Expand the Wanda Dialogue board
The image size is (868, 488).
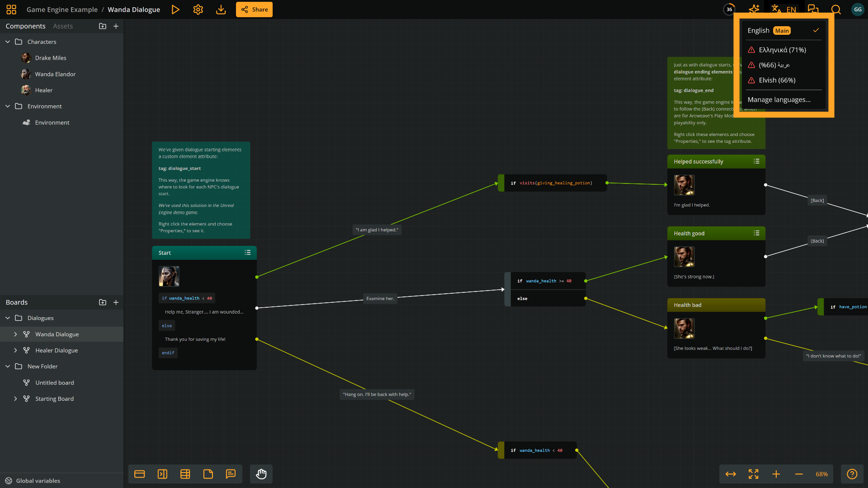point(15,334)
